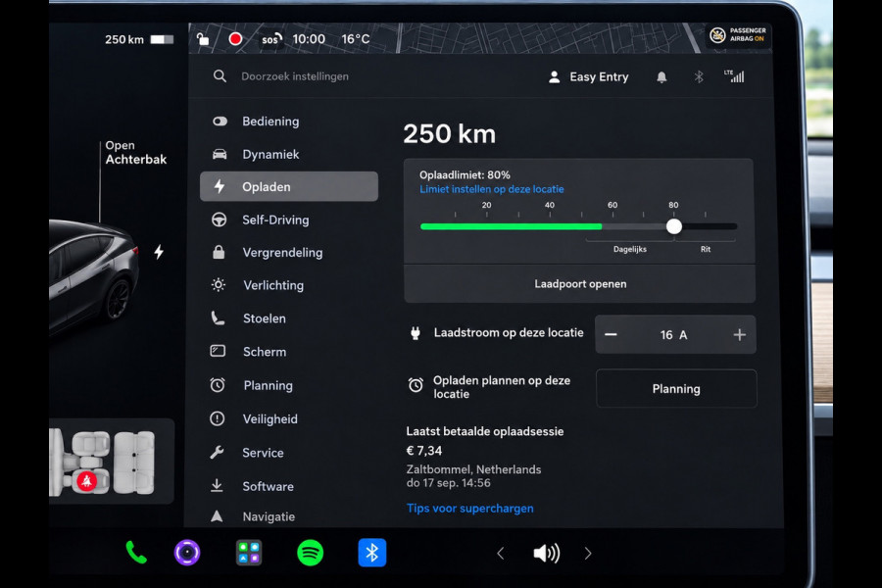Viewport: 882px width, 588px height.
Task: Tap the 16°C outside temperature
Action: 356,39
